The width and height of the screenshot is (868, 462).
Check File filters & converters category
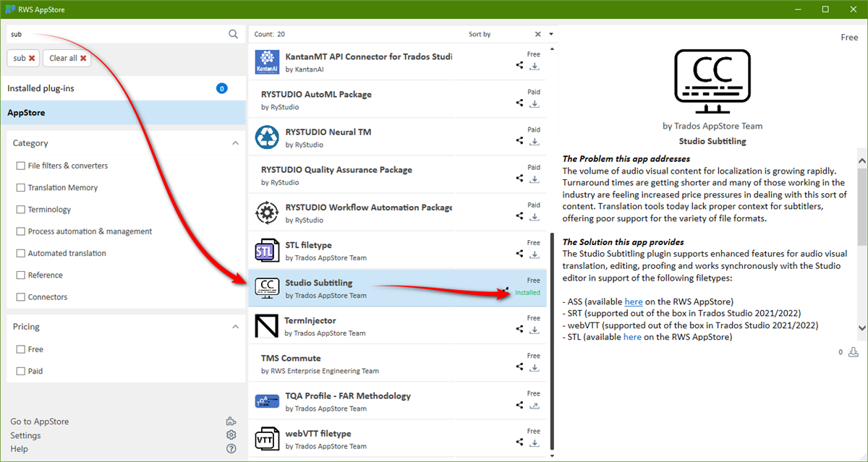(20, 166)
